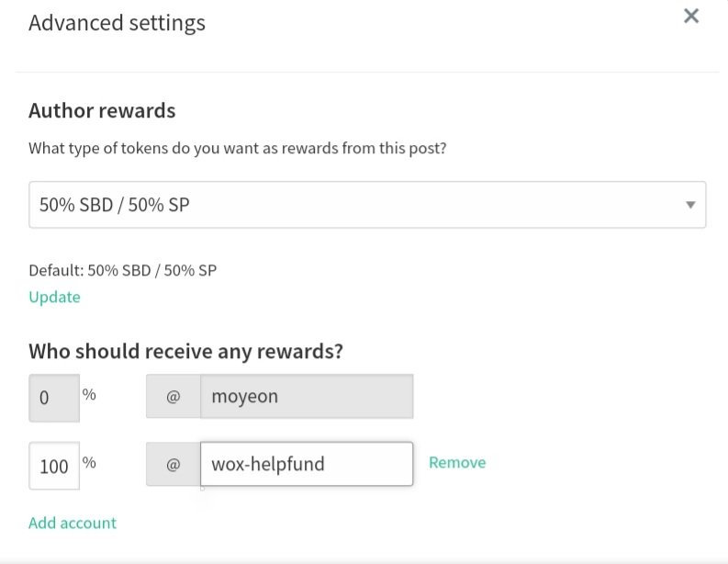Remove the wox-helpfund beneficiary
728x564 pixels.
pos(457,462)
